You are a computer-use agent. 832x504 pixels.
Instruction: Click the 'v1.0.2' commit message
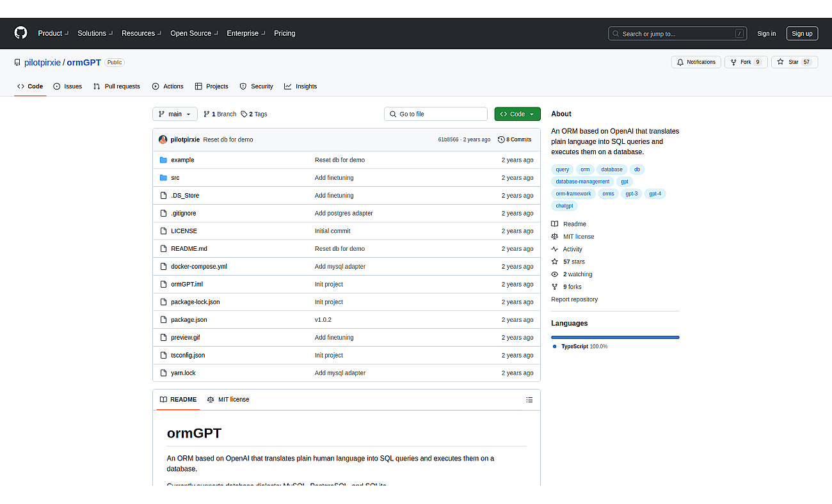(x=323, y=320)
